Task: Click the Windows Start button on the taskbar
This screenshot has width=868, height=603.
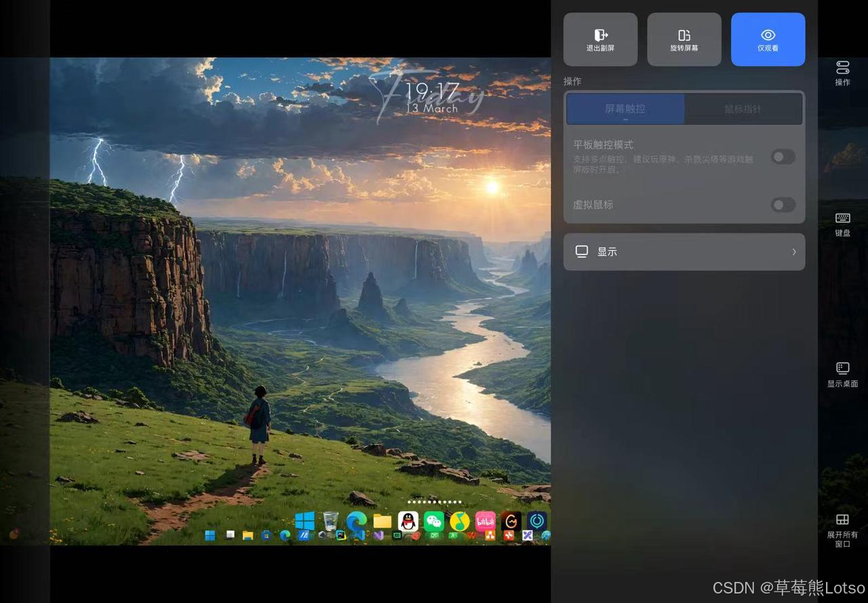Action: 210,535
